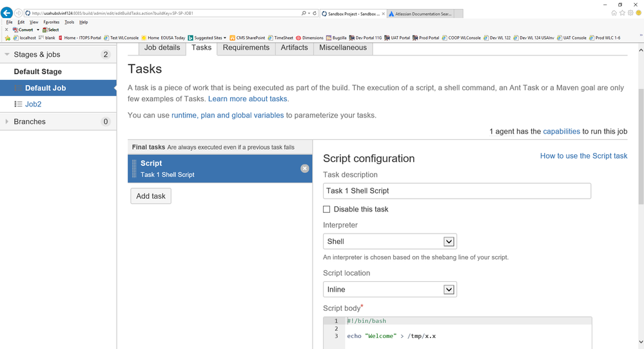Click the Task description input field
Viewport: 644px width, 349px height.
[457, 191]
